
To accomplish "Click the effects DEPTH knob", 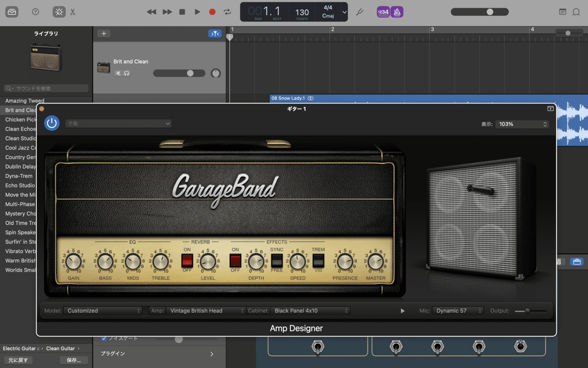I will point(256,262).
